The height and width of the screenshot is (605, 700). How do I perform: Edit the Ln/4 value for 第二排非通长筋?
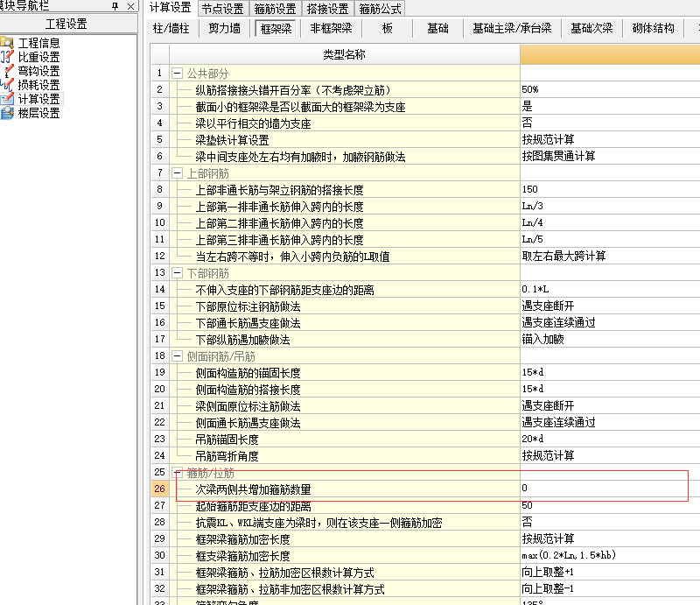[610, 223]
